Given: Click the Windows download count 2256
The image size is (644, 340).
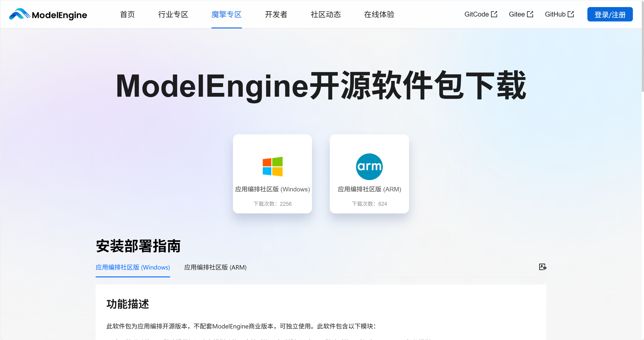Looking at the screenshot, I should click(286, 204).
